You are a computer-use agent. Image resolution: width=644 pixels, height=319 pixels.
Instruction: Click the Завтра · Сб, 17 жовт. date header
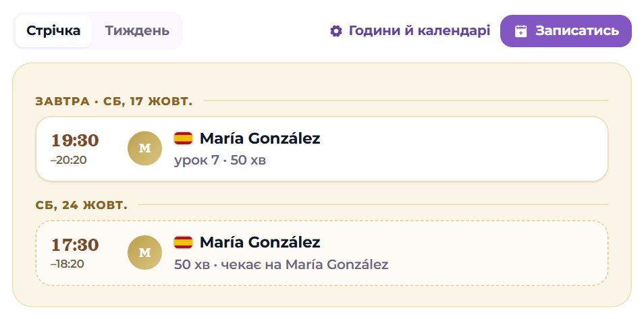114,101
